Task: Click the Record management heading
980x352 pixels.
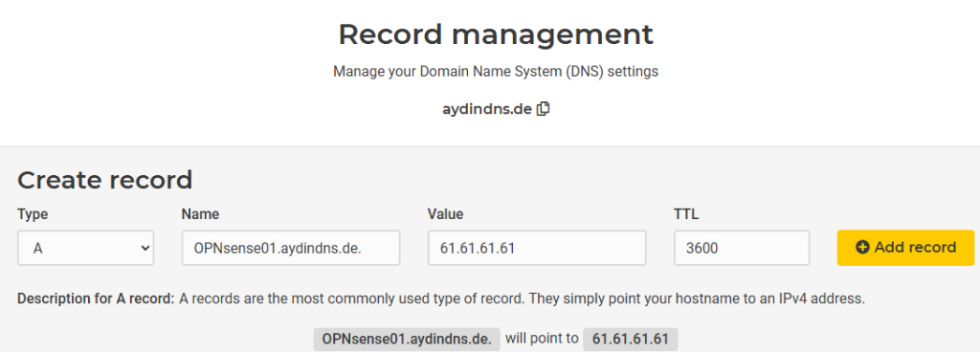Action: tap(496, 35)
